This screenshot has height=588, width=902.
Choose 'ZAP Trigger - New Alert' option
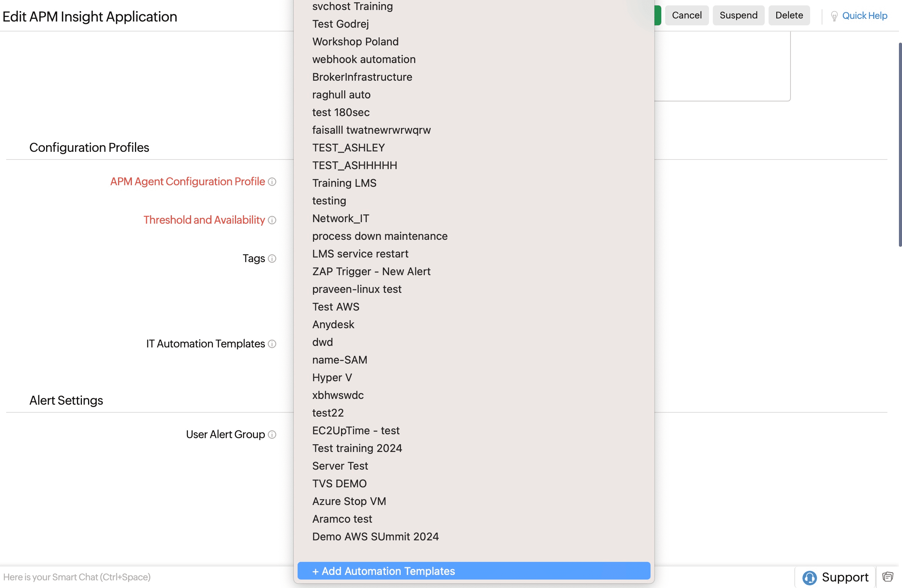click(371, 271)
